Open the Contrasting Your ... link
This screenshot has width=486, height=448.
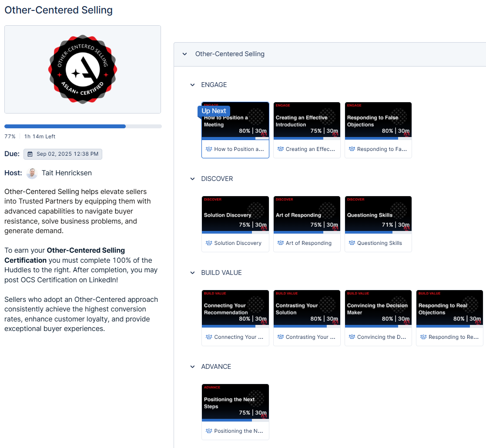tap(310, 337)
